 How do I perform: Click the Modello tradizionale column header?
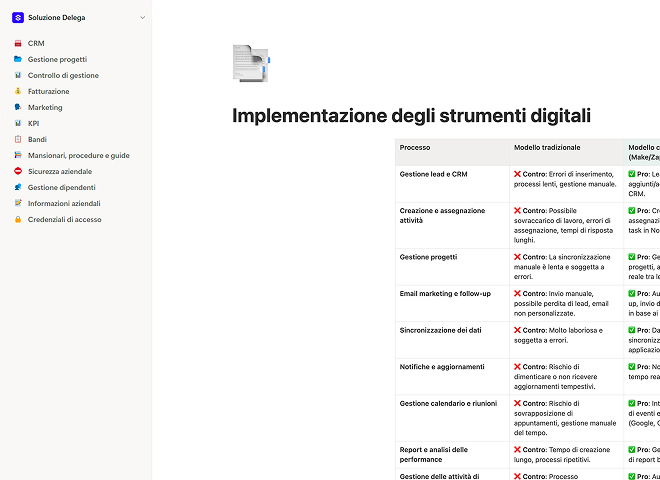tap(567, 152)
